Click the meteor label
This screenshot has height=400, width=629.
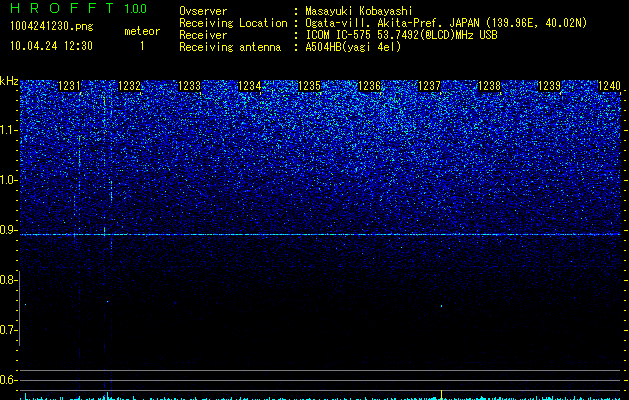[x=142, y=31]
